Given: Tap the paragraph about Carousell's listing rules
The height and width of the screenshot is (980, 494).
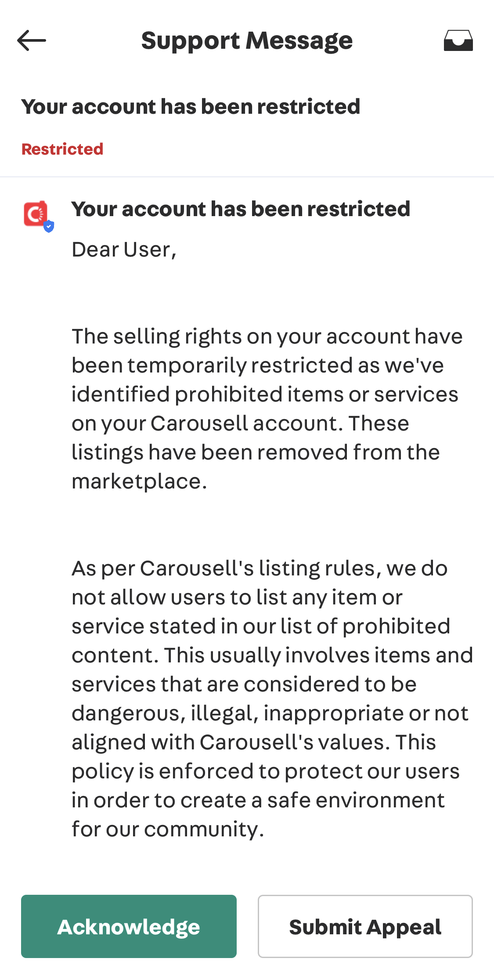Looking at the screenshot, I should click(x=272, y=698).
